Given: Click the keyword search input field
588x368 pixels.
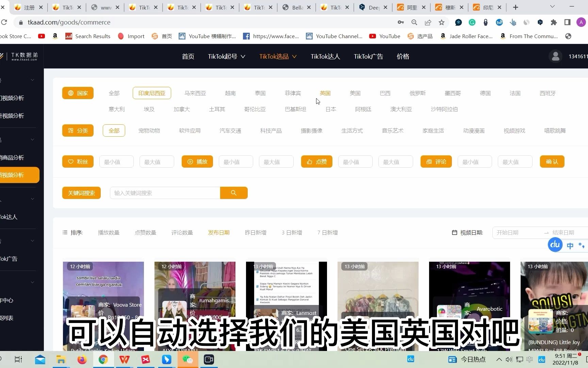Looking at the screenshot, I should pos(165,193).
